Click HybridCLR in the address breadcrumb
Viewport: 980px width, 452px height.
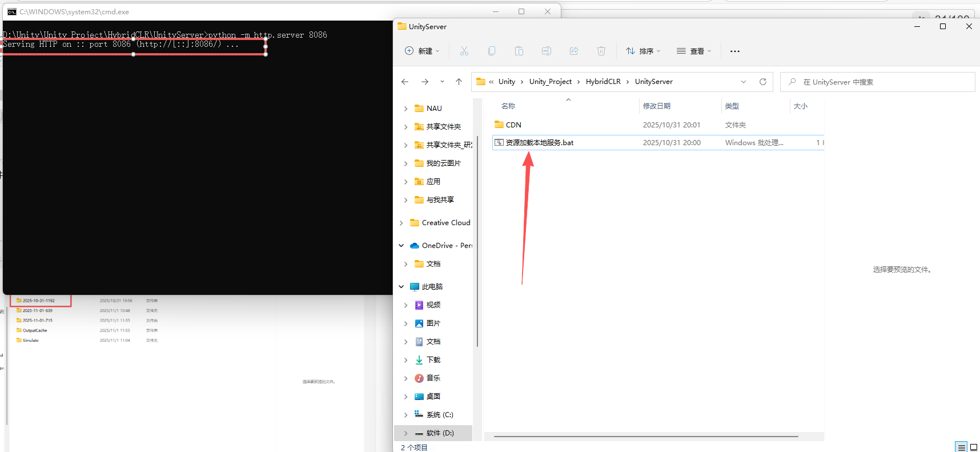tap(603, 82)
